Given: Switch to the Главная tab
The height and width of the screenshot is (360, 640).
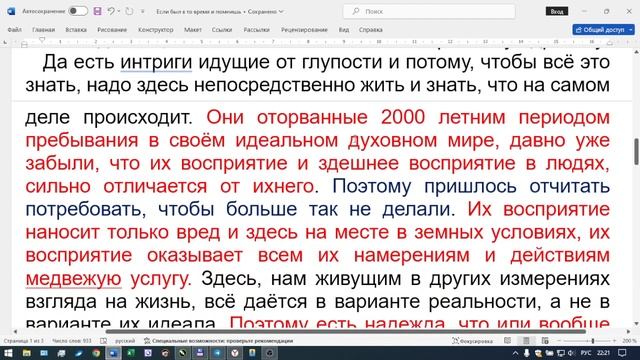Looking at the screenshot, I should click(x=43, y=30).
